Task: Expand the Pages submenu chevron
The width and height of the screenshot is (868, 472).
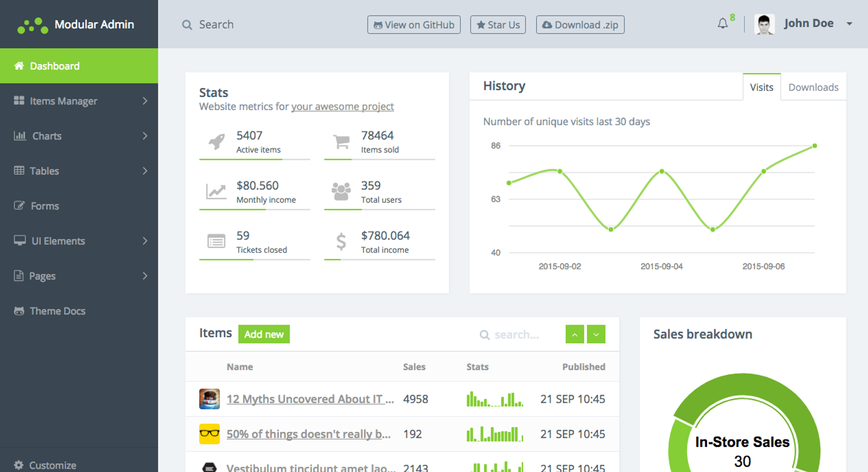Action: tap(145, 276)
